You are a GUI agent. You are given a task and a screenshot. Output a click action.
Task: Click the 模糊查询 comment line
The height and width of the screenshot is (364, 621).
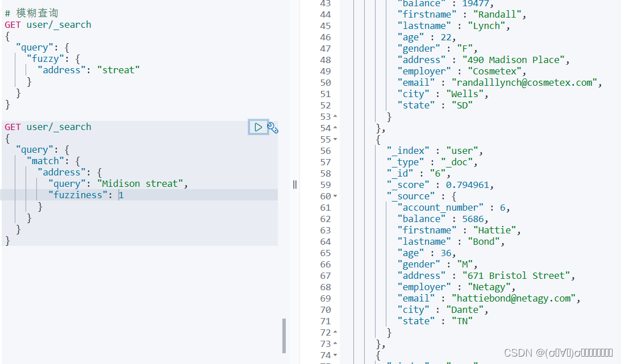coord(32,13)
